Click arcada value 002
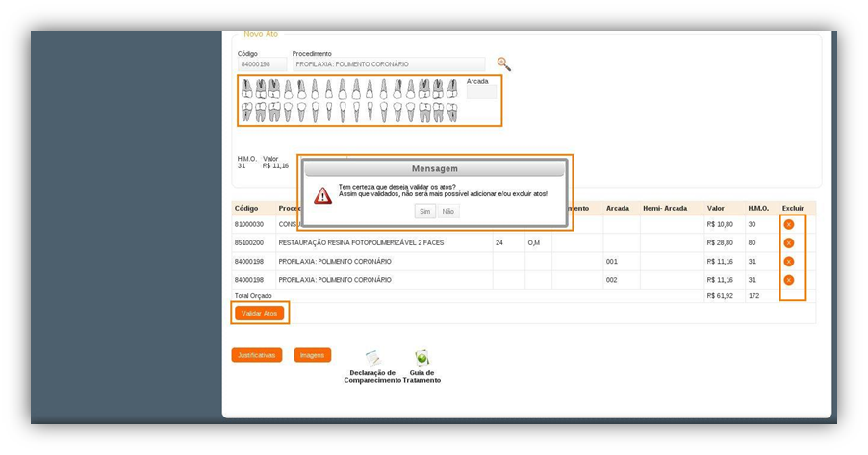The image size is (868, 455). click(611, 280)
